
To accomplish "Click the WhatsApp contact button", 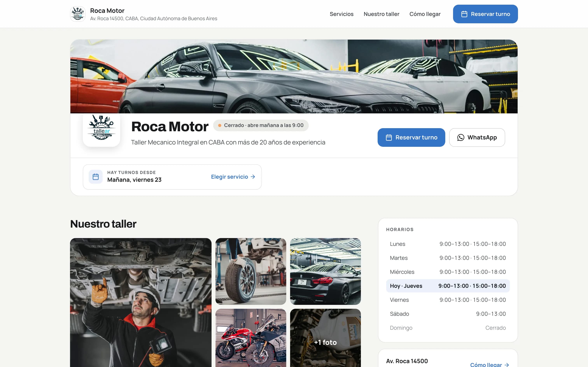I will coord(477,138).
